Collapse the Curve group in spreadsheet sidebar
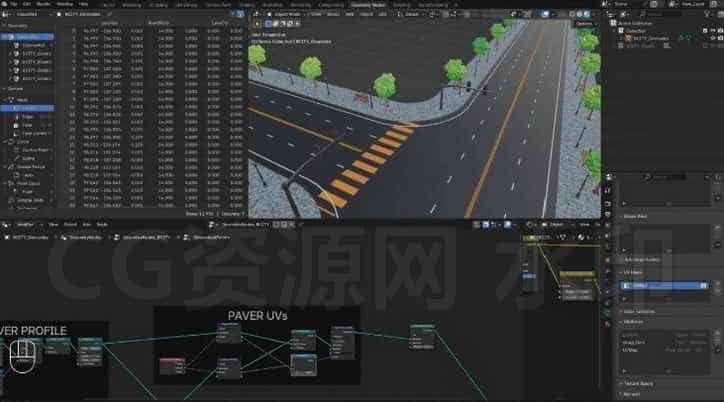Image resolution: width=724 pixels, height=402 pixels. coord(5,142)
